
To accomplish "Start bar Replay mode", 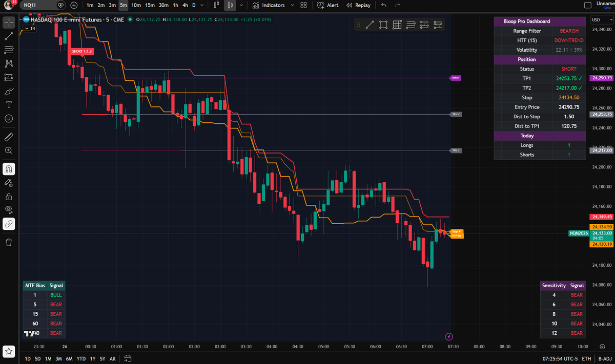I will pos(358,5).
